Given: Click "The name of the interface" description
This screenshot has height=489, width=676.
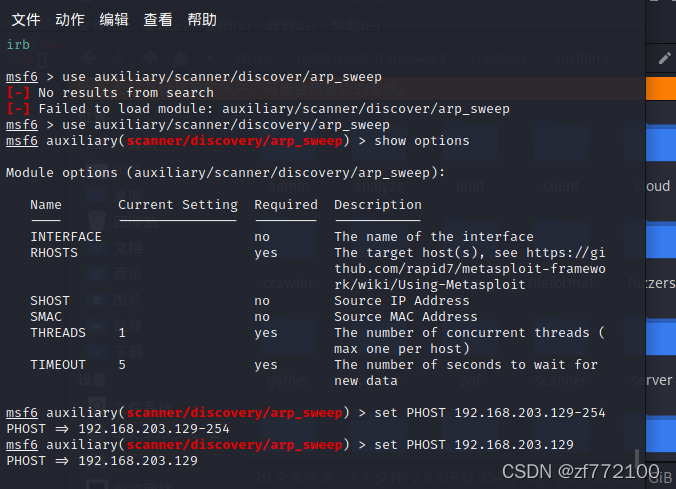Looking at the screenshot, I should pyautogui.click(x=434, y=237).
